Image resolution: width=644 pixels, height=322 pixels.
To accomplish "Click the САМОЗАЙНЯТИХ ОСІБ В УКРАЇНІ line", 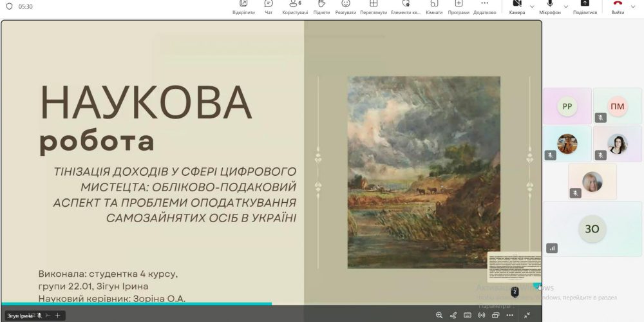I will pyautogui.click(x=201, y=218).
